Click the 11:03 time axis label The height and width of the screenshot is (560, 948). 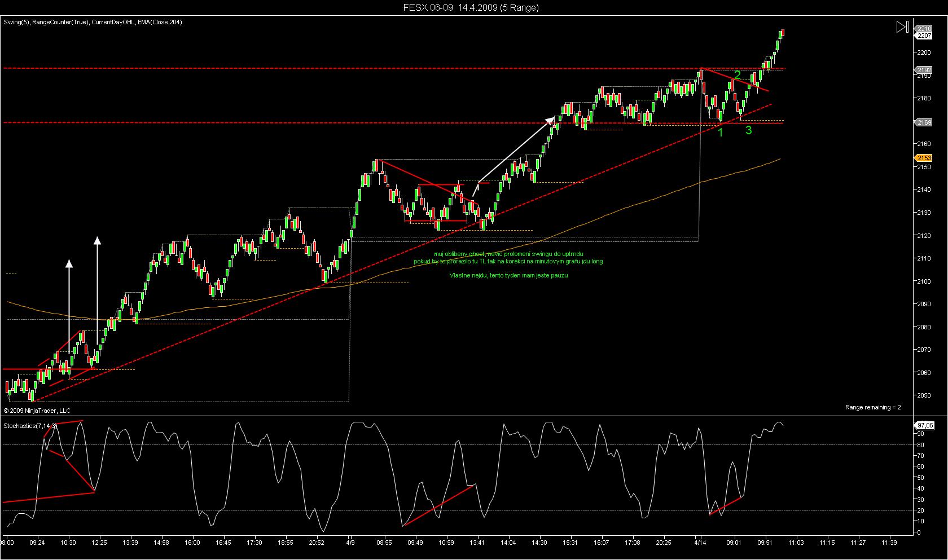pos(796,543)
